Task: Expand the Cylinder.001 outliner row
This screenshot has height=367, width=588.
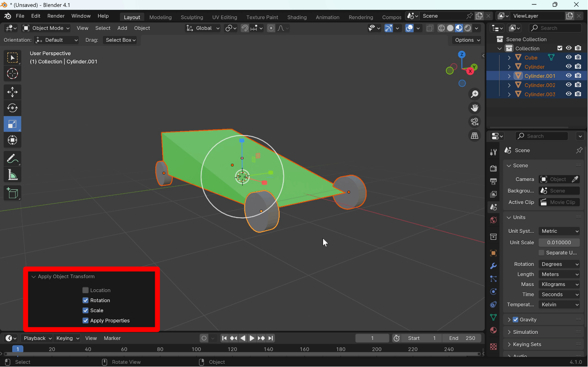Action: coord(509,76)
